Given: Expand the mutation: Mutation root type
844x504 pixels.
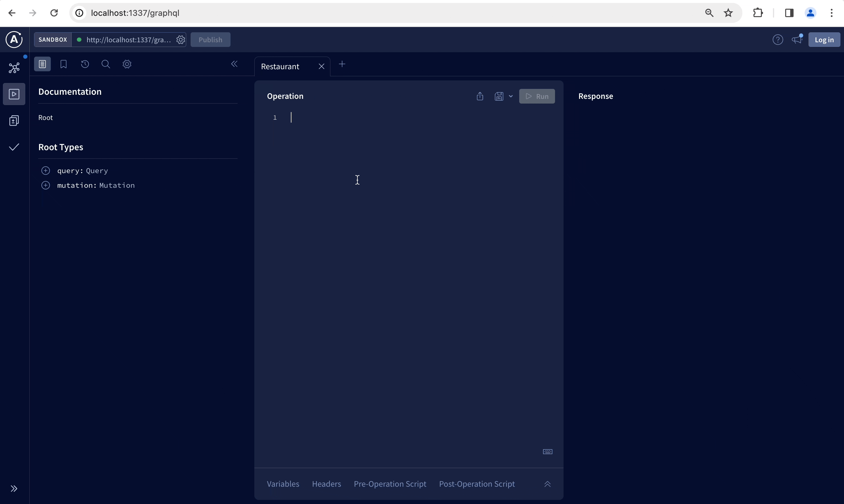Looking at the screenshot, I should click(x=46, y=185).
